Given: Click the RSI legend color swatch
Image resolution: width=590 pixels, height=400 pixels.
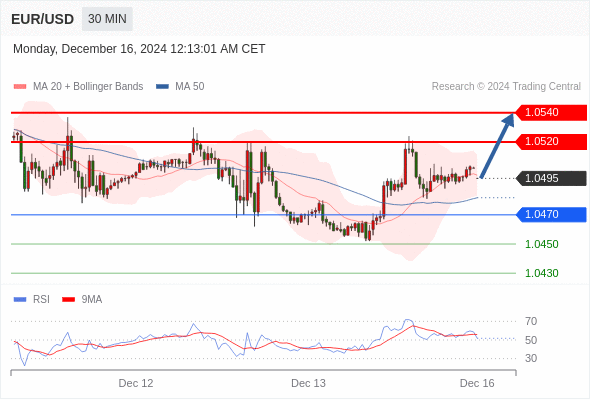Looking at the screenshot, I should pyautogui.click(x=20, y=300).
